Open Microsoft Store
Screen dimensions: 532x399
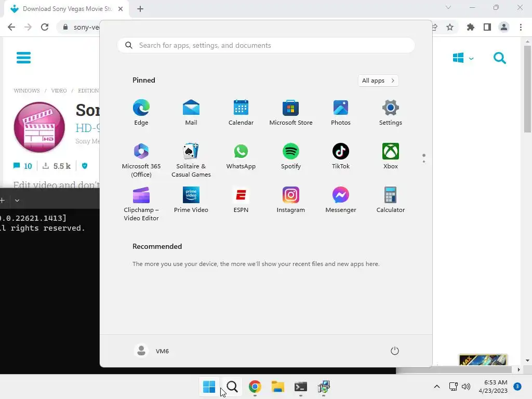(x=291, y=113)
